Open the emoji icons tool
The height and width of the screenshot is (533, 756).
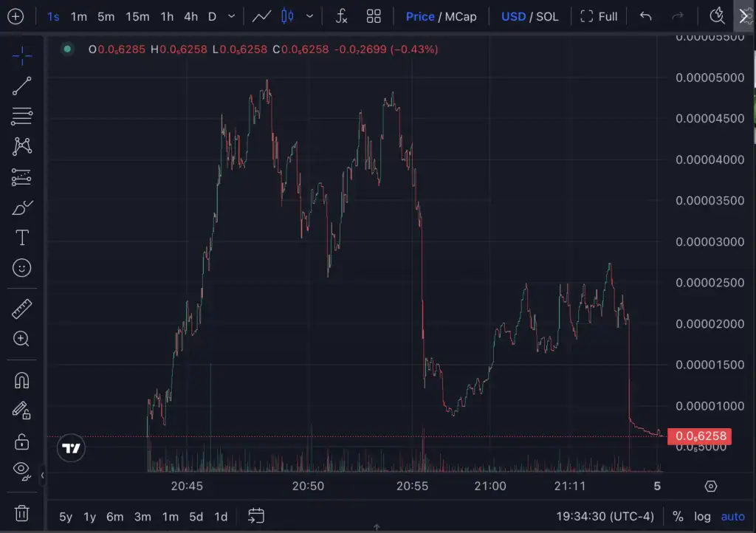22,268
